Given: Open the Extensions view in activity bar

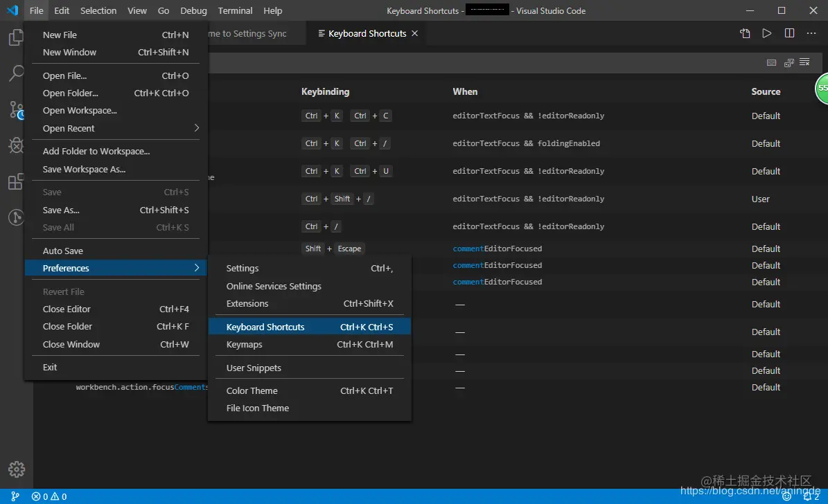Looking at the screenshot, I should pyautogui.click(x=16, y=182).
